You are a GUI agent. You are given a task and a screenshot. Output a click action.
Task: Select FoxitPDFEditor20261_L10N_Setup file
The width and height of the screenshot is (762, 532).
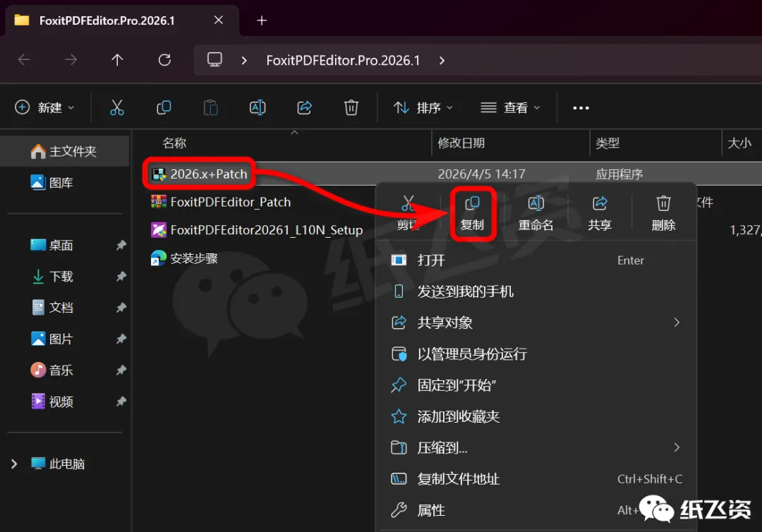257,230
